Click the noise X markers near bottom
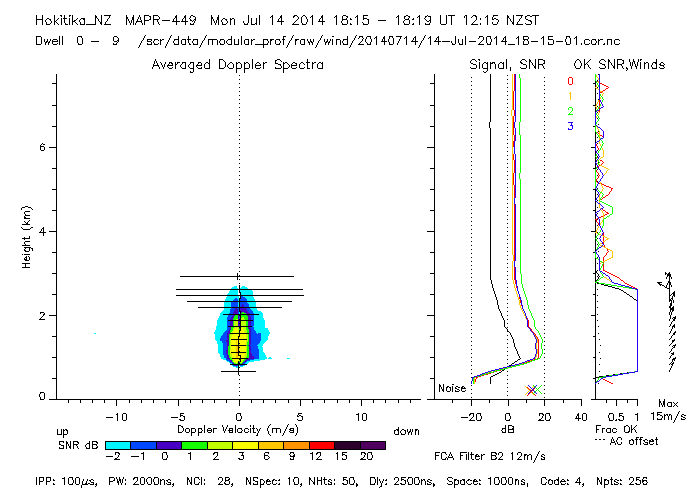This screenshot has width=700, height=500. pyautogui.click(x=533, y=390)
